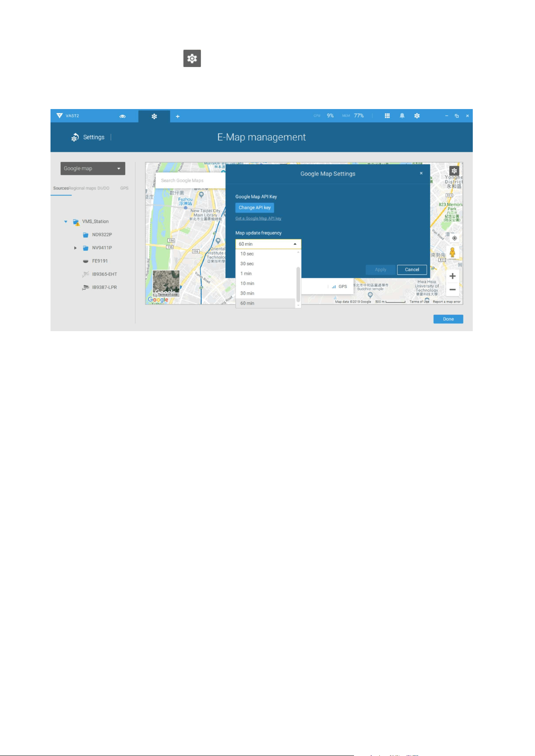Click Report a map error link
This screenshot has height=756, width=535.
pos(447,302)
